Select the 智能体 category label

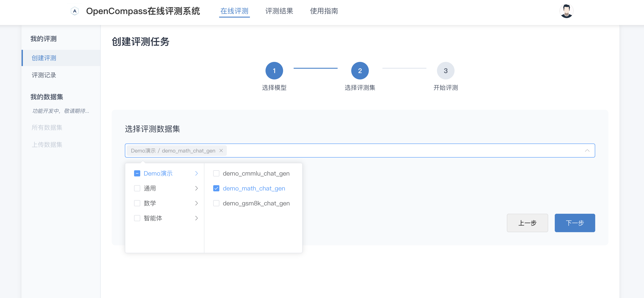click(x=153, y=218)
